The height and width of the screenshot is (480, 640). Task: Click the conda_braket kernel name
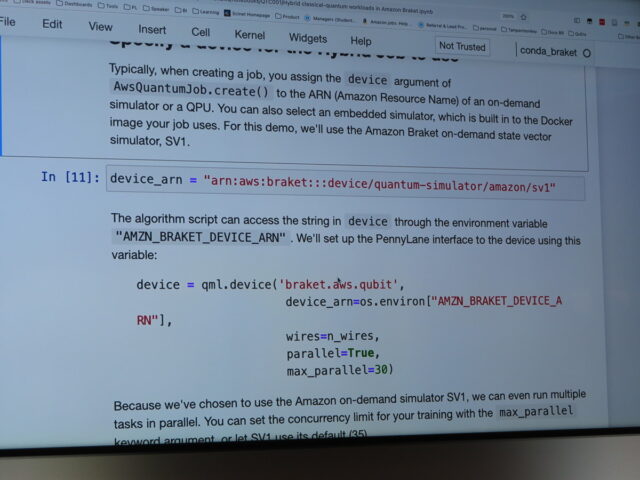(x=548, y=52)
